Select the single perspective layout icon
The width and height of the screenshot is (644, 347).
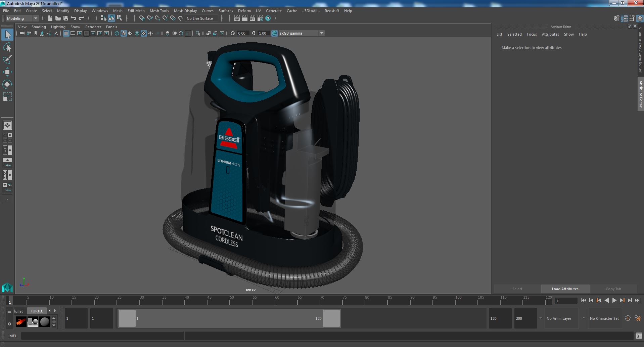pos(7,125)
